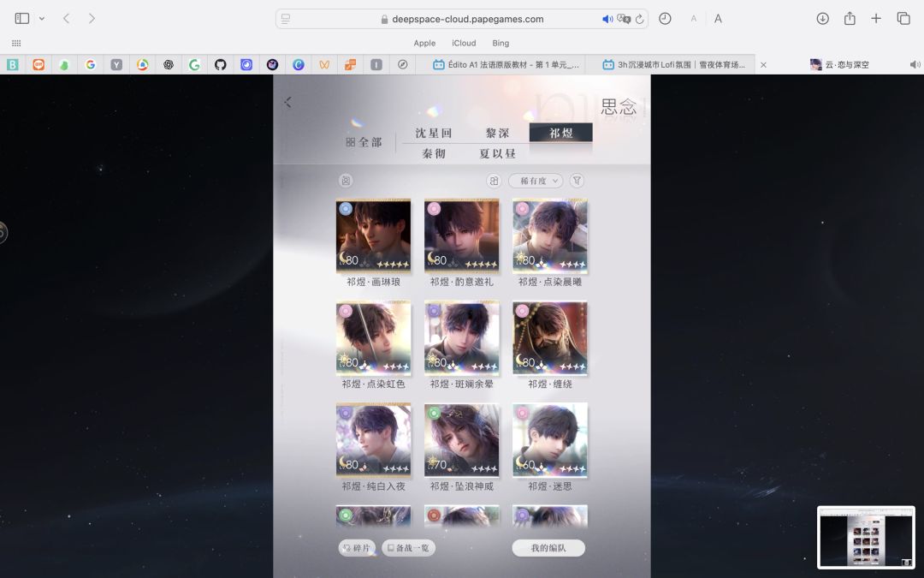Show downloads with the download arrow icon
The image size is (924, 578).
click(x=823, y=19)
